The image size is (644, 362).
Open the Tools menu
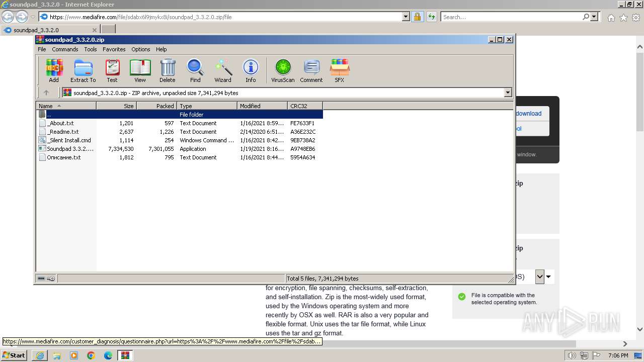91,49
